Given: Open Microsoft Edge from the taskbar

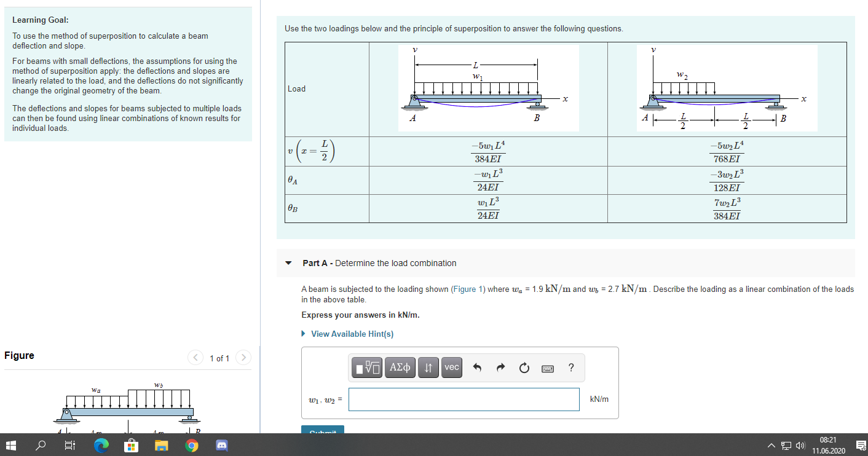Looking at the screenshot, I should coord(101,445).
